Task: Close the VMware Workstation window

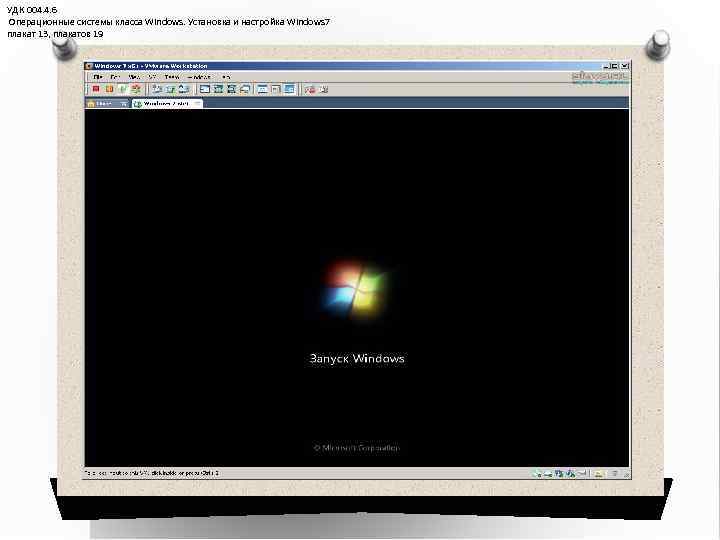Action: click(x=624, y=66)
